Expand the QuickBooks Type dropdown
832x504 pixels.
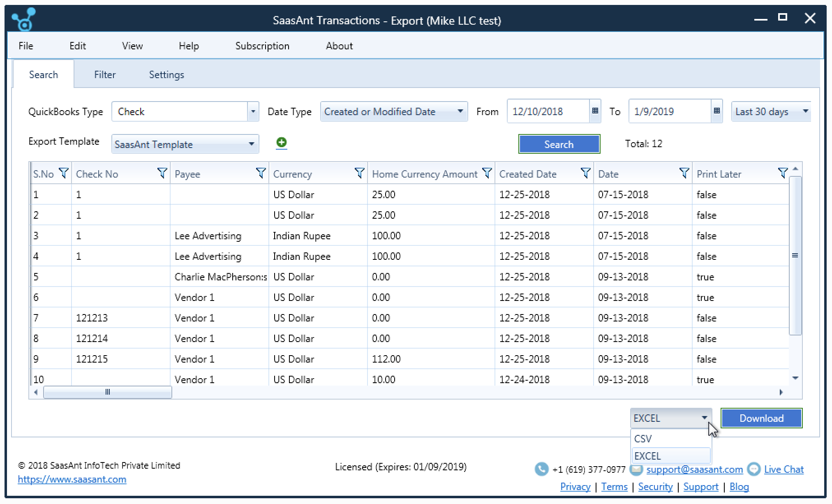tap(253, 111)
